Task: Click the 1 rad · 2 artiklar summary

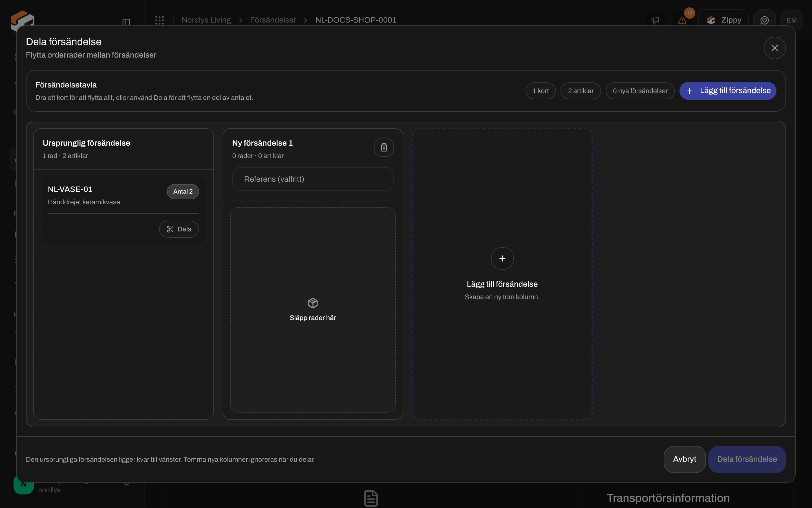Action: tap(65, 156)
